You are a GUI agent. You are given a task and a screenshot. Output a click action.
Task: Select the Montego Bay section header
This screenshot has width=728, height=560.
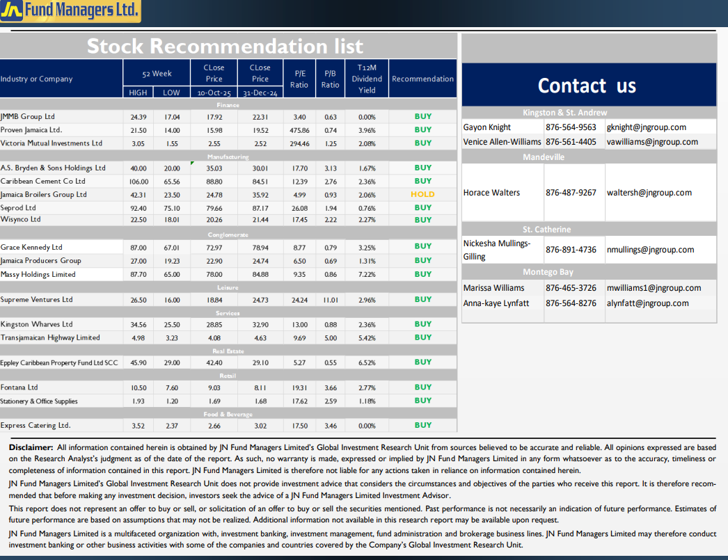pos(548,272)
